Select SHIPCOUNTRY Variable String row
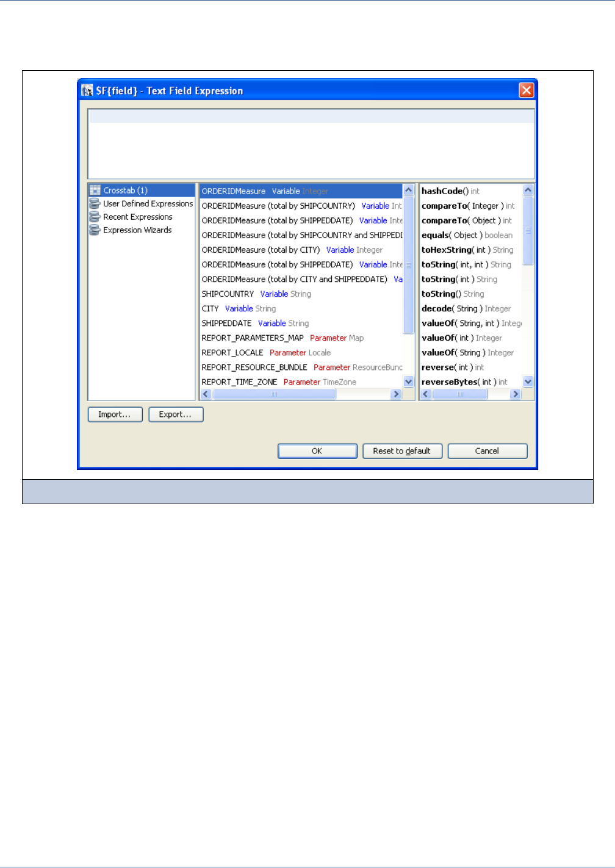615x868 pixels. point(301,294)
